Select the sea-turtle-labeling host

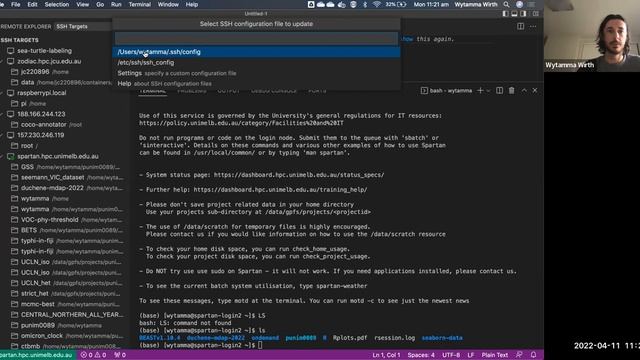point(44,51)
